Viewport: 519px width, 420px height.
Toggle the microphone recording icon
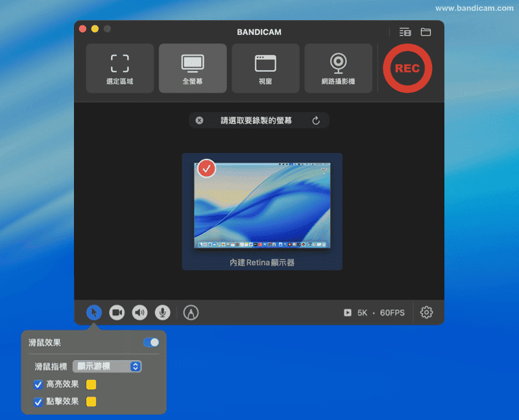pos(162,312)
